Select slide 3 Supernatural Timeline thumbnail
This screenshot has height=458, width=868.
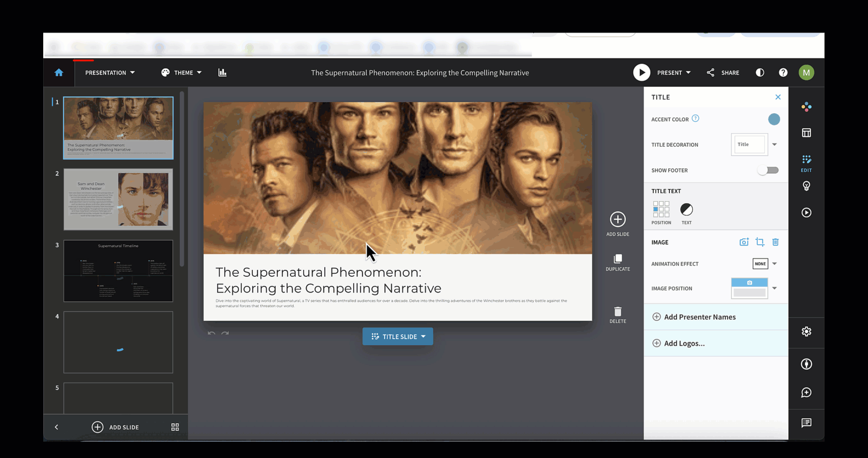[x=118, y=271]
